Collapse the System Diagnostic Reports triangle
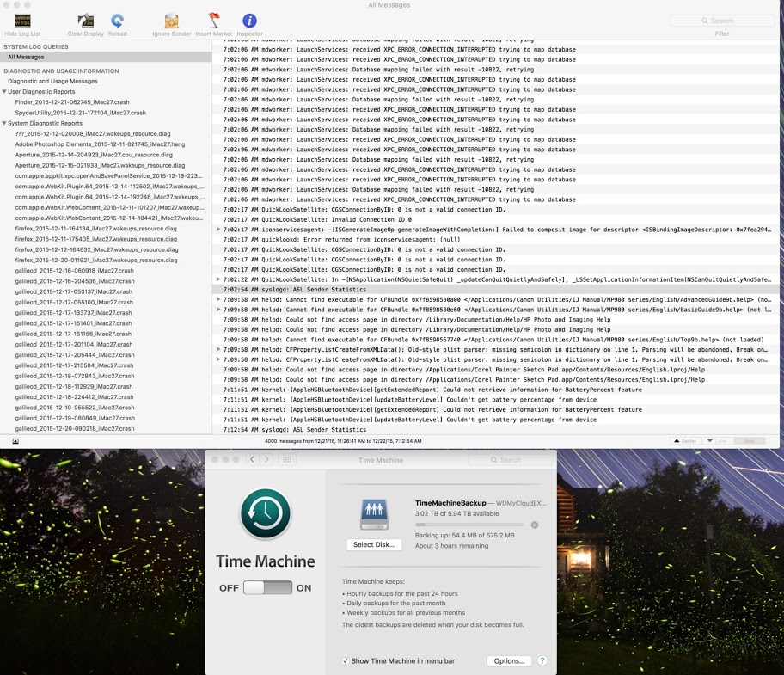The image size is (784, 675). [4, 123]
